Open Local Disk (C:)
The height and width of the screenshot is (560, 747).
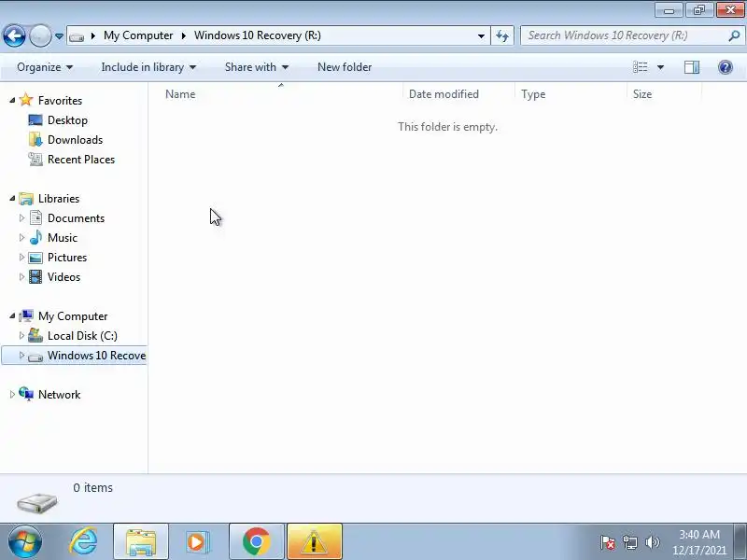point(82,336)
